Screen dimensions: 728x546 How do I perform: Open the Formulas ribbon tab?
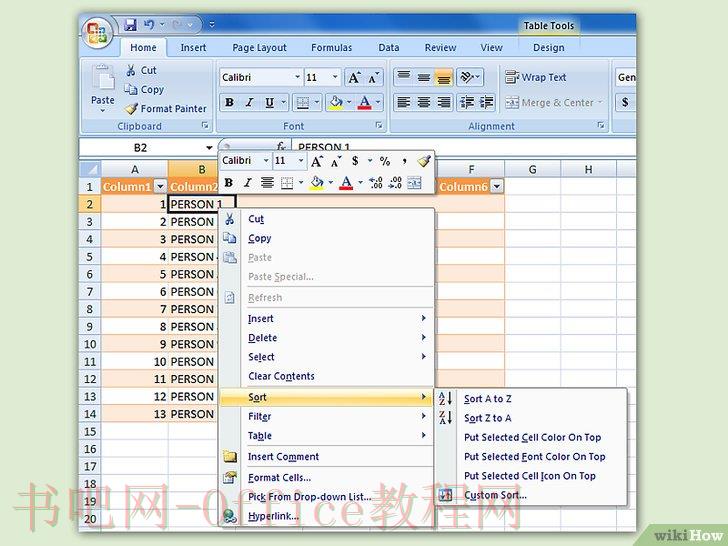coord(331,48)
